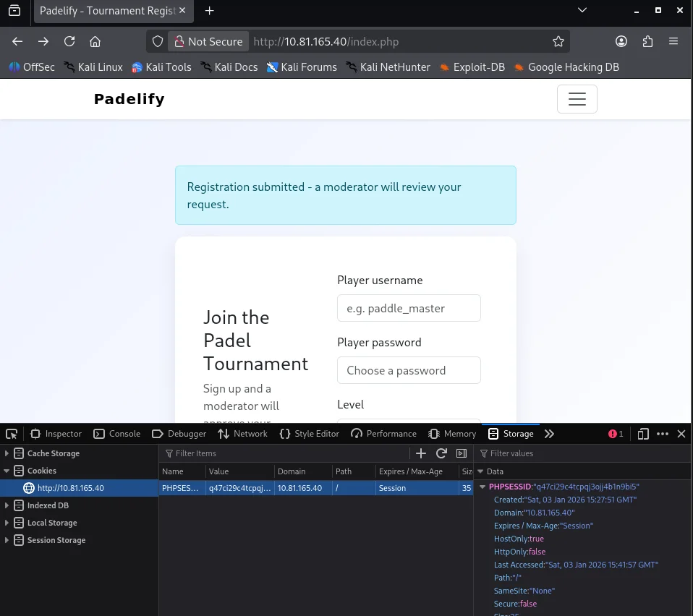Image resolution: width=693 pixels, height=616 pixels.
Task: Add a new cookie item
Action: pyautogui.click(x=421, y=453)
